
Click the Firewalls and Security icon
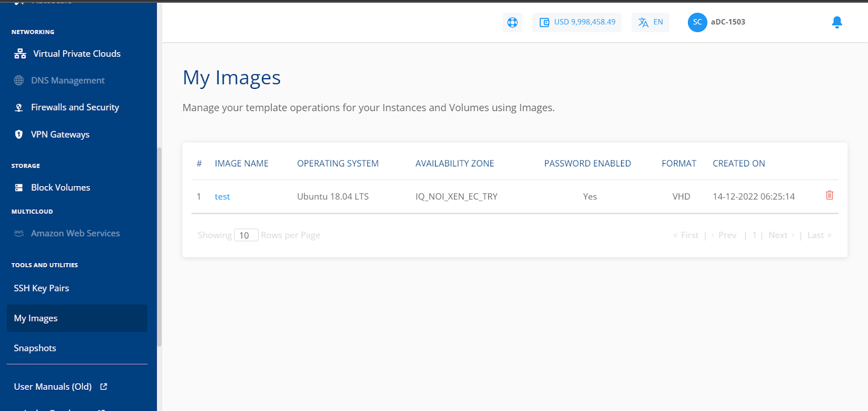point(19,107)
